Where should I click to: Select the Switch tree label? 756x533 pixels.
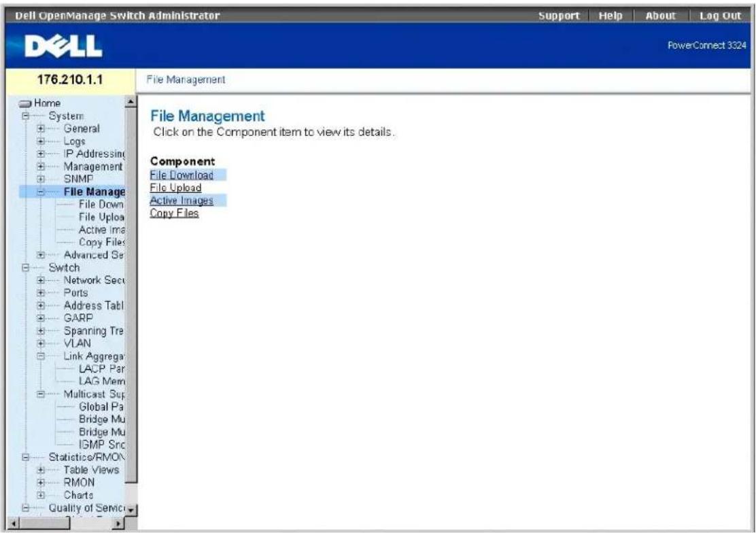[x=64, y=268]
